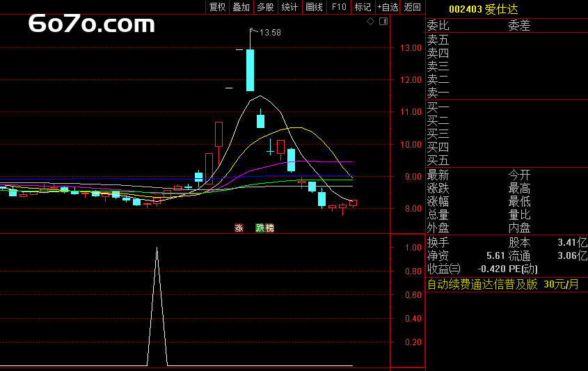Image resolution: width=588 pixels, height=371 pixels.
Task: Click the 13.00 price axis label
Action: (411, 47)
